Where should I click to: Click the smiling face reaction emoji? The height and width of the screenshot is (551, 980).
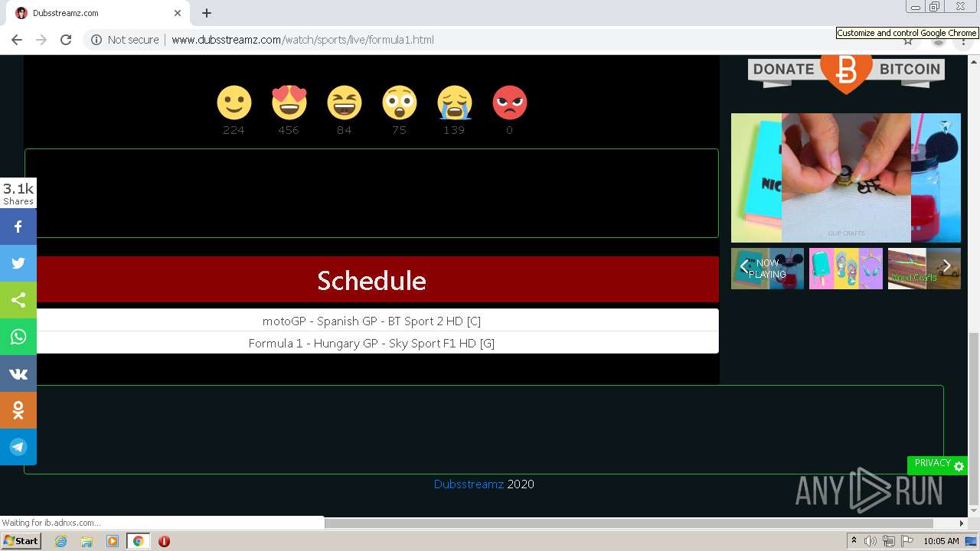point(234,103)
